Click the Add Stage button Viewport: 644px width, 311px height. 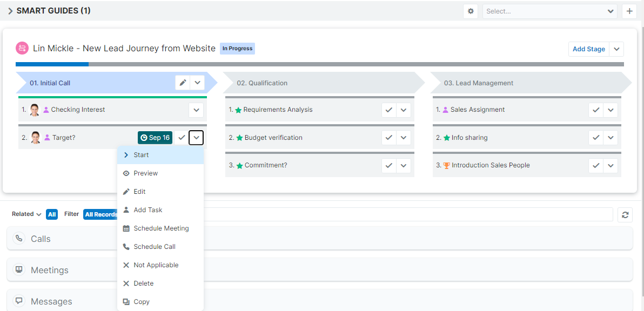click(588, 49)
